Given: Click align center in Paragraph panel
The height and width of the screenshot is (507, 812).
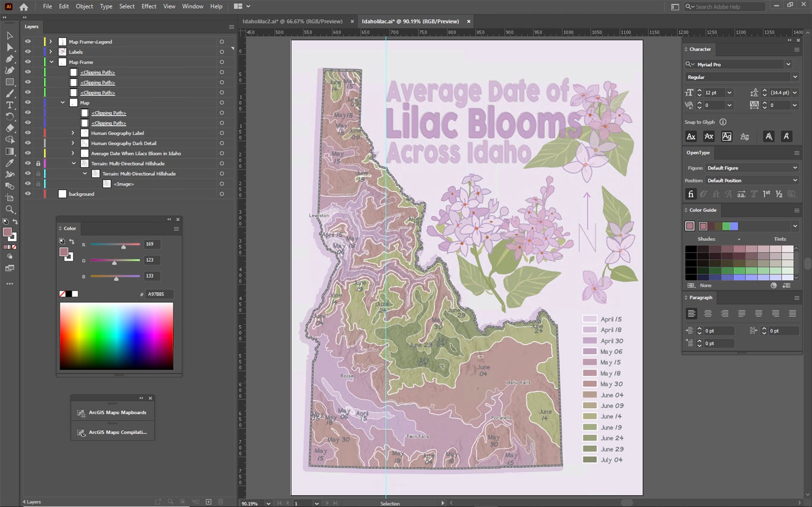Looking at the screenshot, I should pos(708,314).
